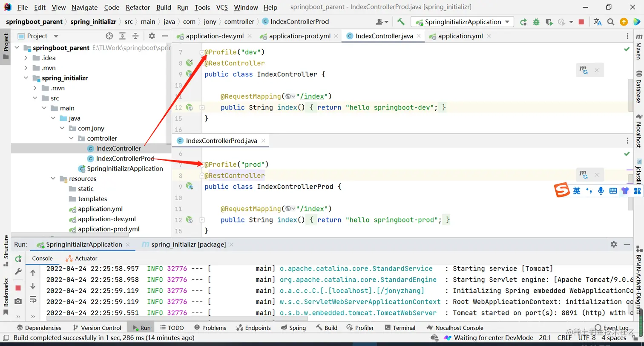Open the Problems tool window
Screen dimensions: 644x346
point(210,328)
